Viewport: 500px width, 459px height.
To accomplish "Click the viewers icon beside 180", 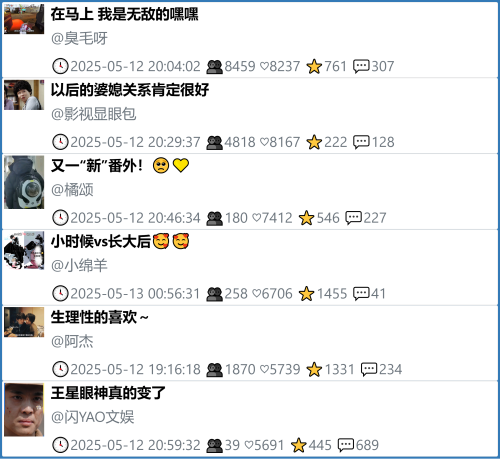I will [x=214, y=218].
